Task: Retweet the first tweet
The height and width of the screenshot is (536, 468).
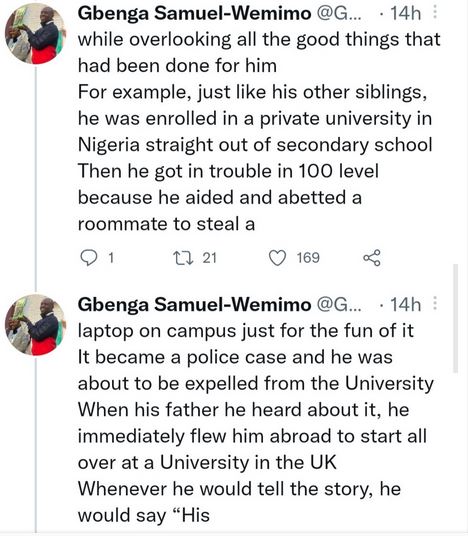Action: [x=184, y=258]
